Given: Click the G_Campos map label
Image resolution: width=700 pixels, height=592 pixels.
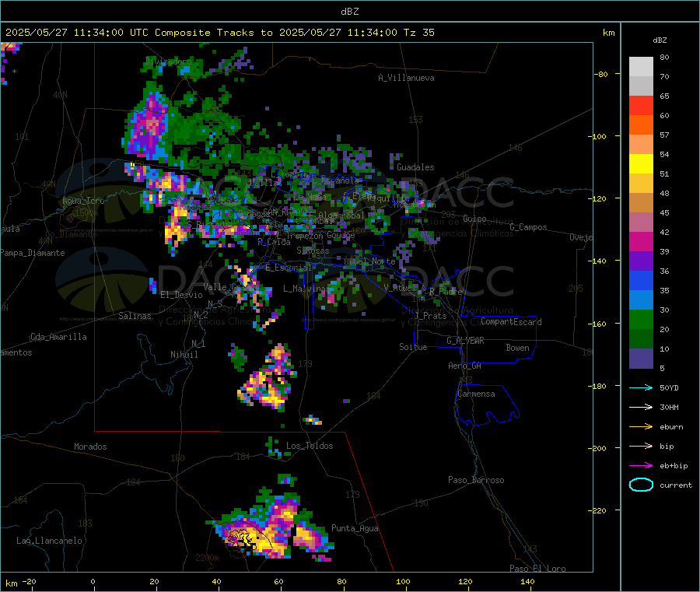Looking at the screenshot, I should click(x=528, y=227).
